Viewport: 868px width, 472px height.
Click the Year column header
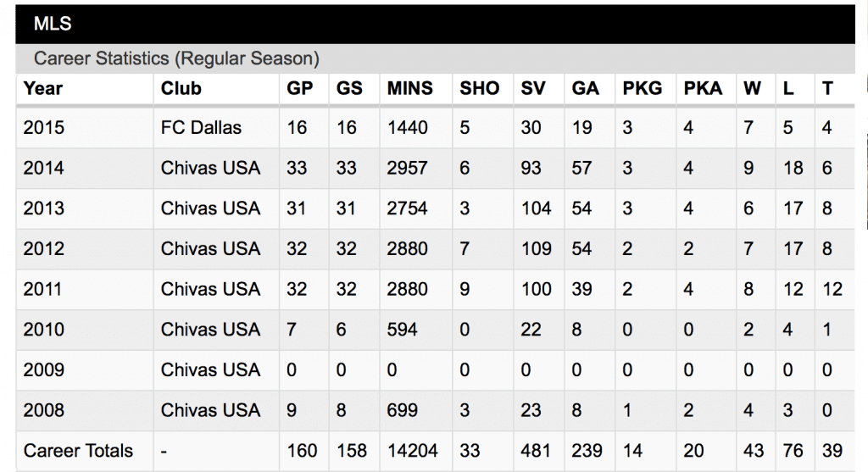(x=42, y=88)
